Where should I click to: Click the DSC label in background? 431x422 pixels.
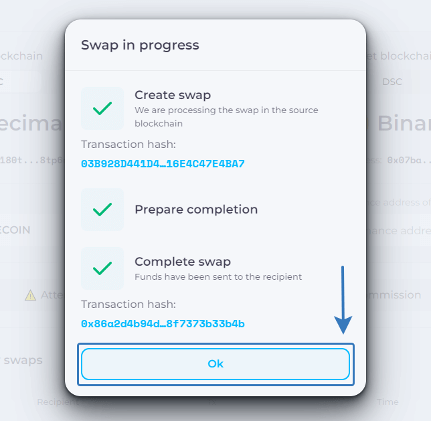[392, 82]
